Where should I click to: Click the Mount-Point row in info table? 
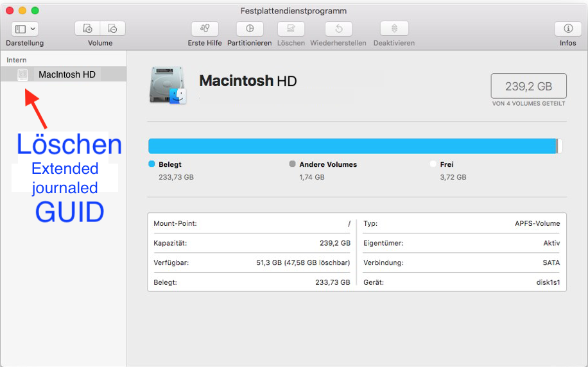point(252,223)
